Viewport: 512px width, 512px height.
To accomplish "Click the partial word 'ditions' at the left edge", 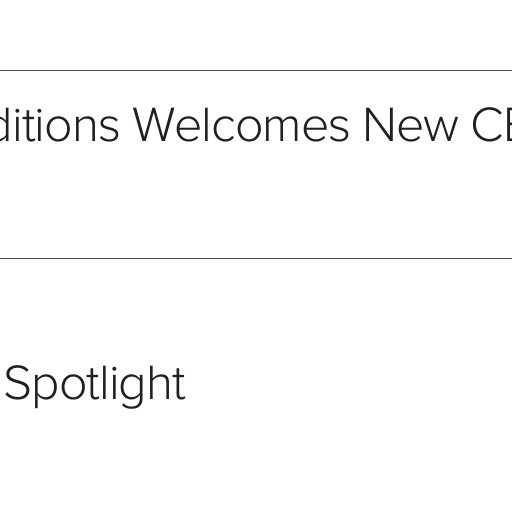I will [x=59, y=124].
